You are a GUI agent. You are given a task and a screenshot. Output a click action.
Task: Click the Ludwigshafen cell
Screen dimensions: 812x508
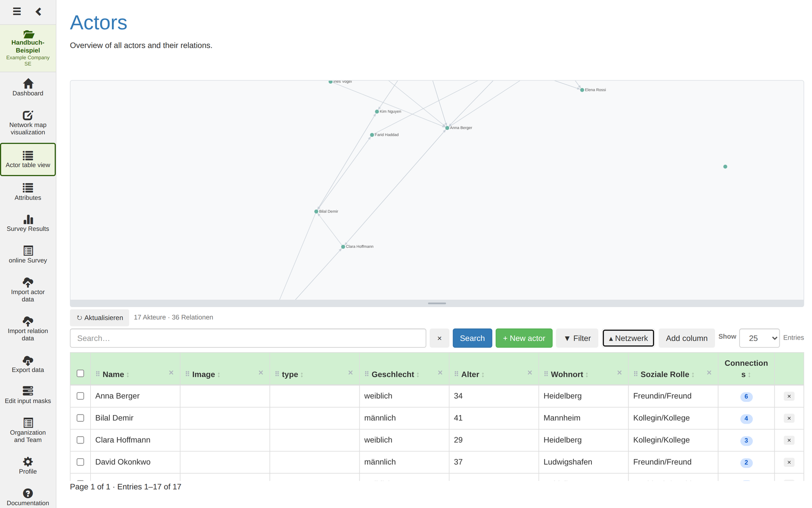pos(583,462)
